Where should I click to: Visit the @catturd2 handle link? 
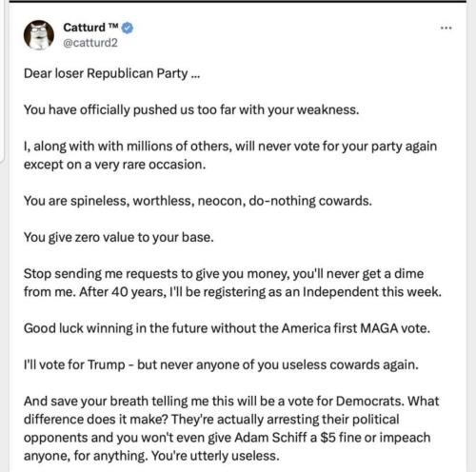click(x=90, y=43)
